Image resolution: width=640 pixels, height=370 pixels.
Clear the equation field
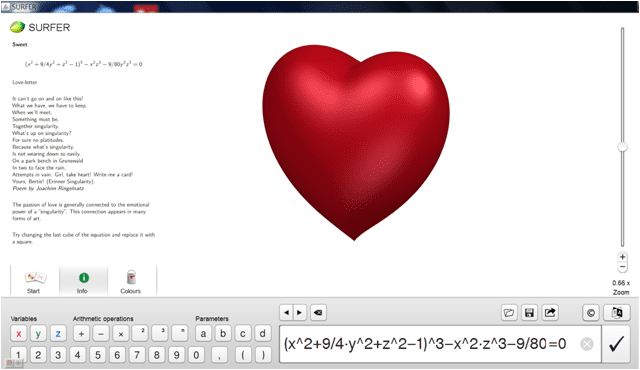tap(587, 344)
